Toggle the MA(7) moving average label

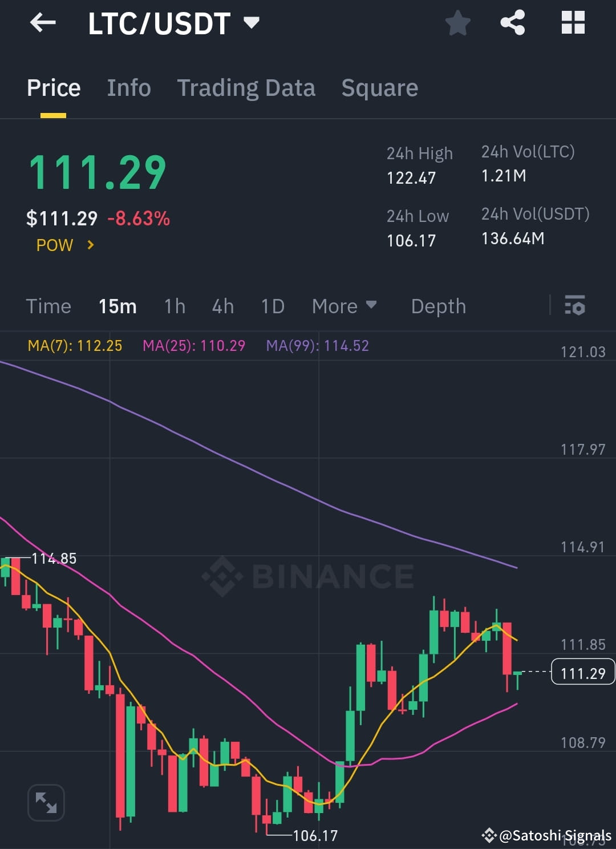[74, 345]
